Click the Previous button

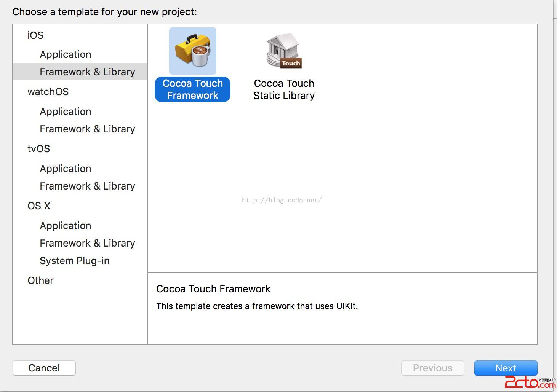click(x=432, y=368)
